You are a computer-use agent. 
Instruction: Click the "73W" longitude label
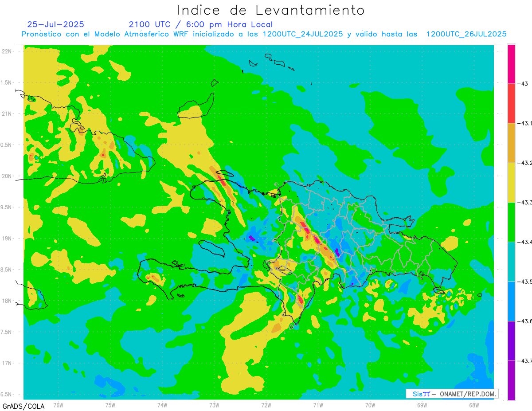pyautogui.click(x=214, y=405)
